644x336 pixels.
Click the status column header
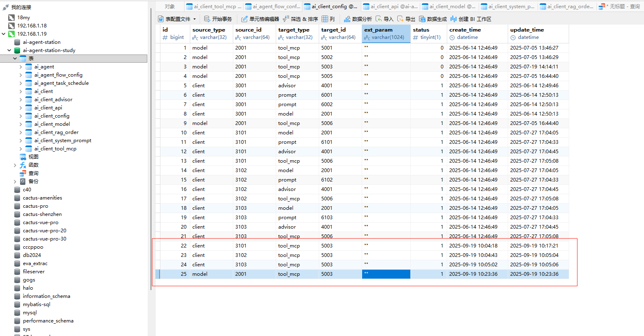tap(421, 30)
